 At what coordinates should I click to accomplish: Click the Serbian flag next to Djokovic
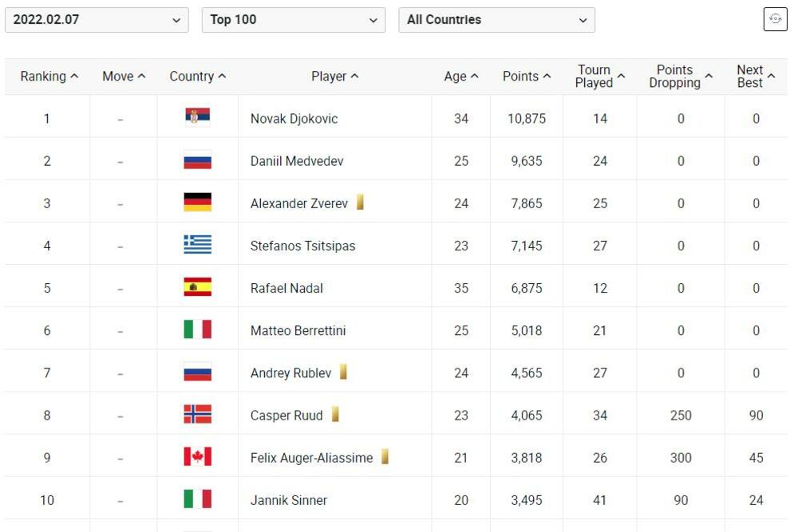tap(196, 118)
